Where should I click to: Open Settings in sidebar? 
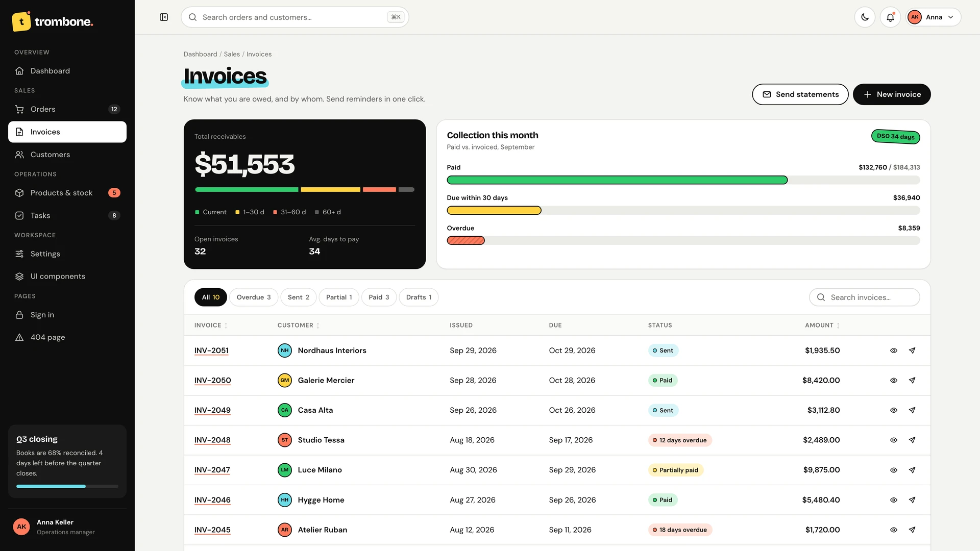67,254
